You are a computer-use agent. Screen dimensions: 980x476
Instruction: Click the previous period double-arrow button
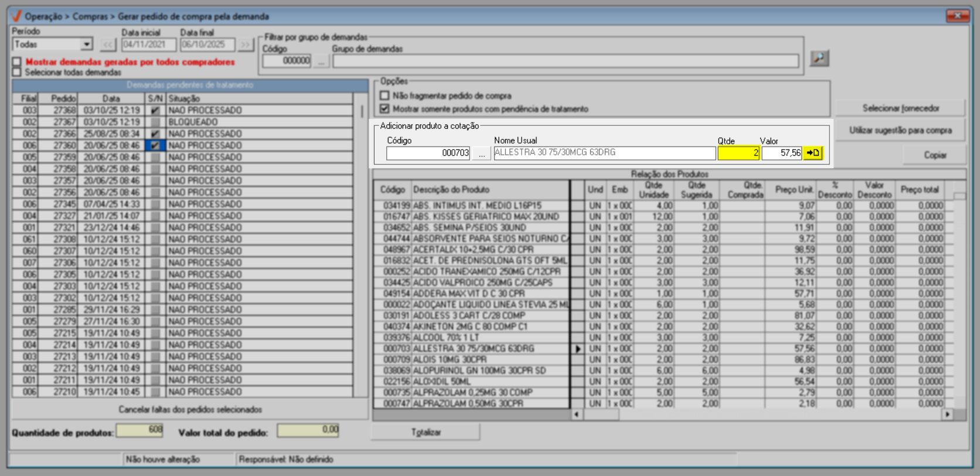coord(108,45)
